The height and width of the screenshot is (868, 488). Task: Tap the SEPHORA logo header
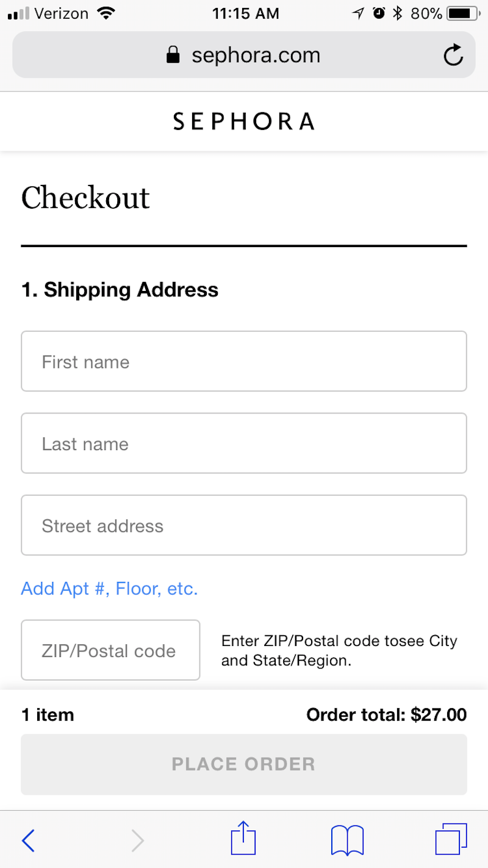tap(244, 121)
